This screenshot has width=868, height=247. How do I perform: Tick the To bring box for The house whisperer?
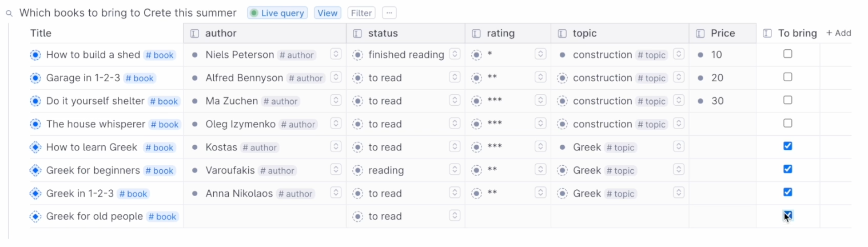(788, 124)
